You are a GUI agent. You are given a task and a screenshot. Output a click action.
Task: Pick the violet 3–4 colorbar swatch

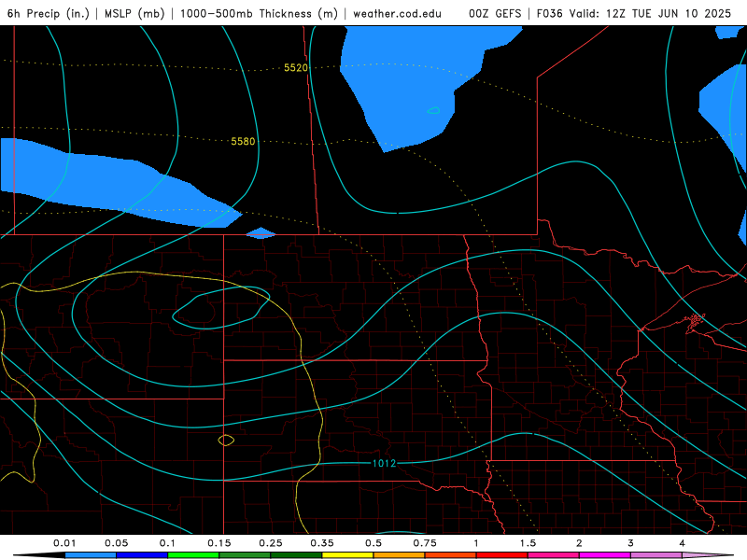[656, 555]
